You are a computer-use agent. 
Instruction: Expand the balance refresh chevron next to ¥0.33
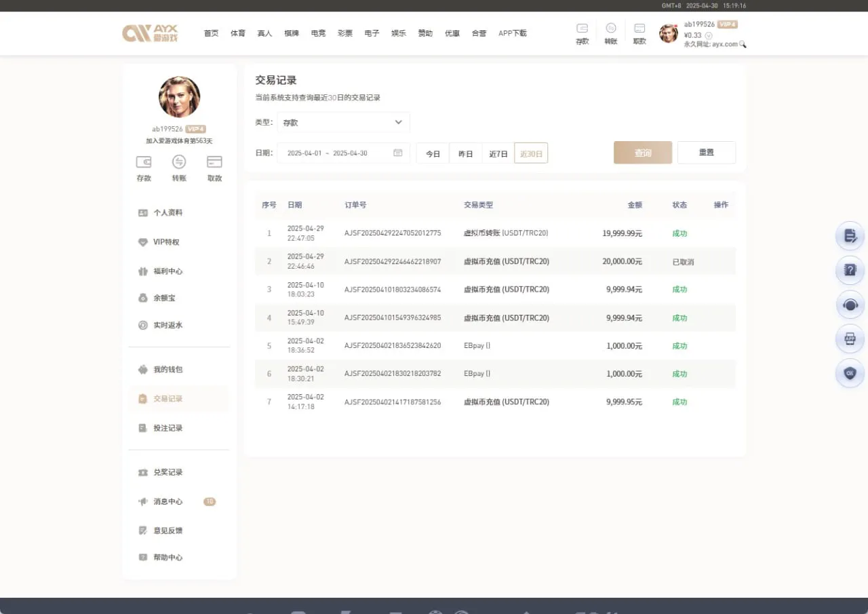point(709,35)
